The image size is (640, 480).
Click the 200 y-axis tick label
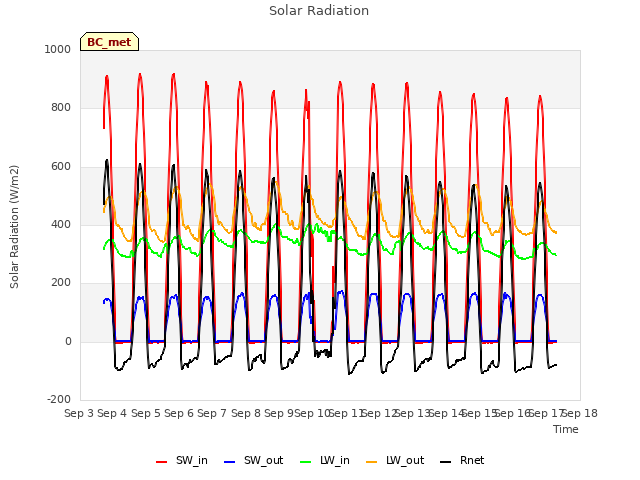61,282
